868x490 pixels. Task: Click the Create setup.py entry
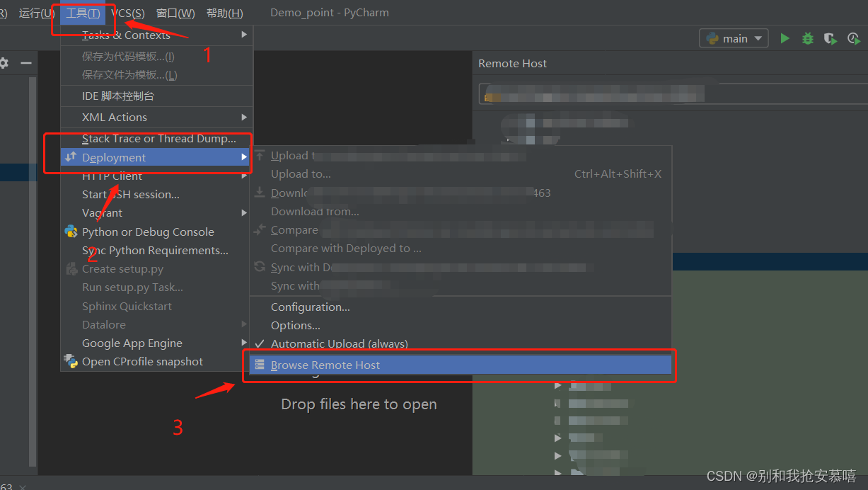pyautogui.click(x=156, y=268)
